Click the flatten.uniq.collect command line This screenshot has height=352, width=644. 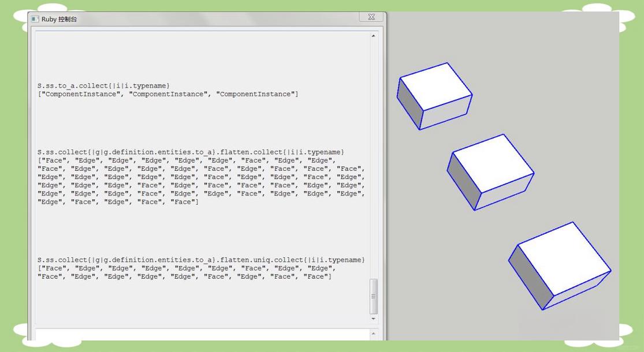pyautogui.click(x=201, y=260)
